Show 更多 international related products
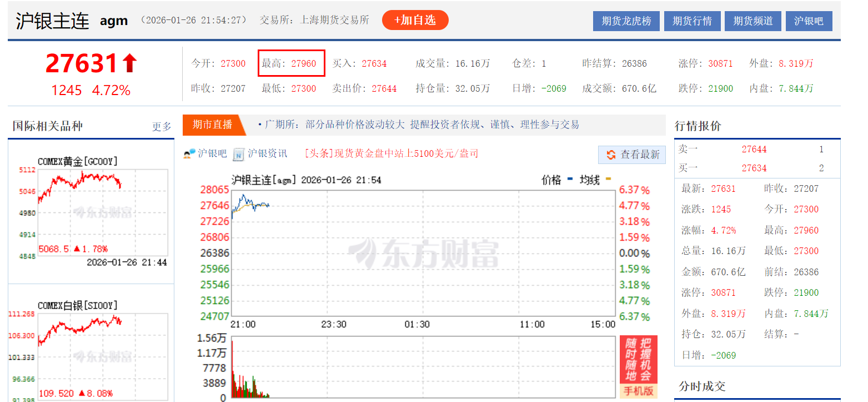The width and height of the screenshot is (868, 402). 162,127
